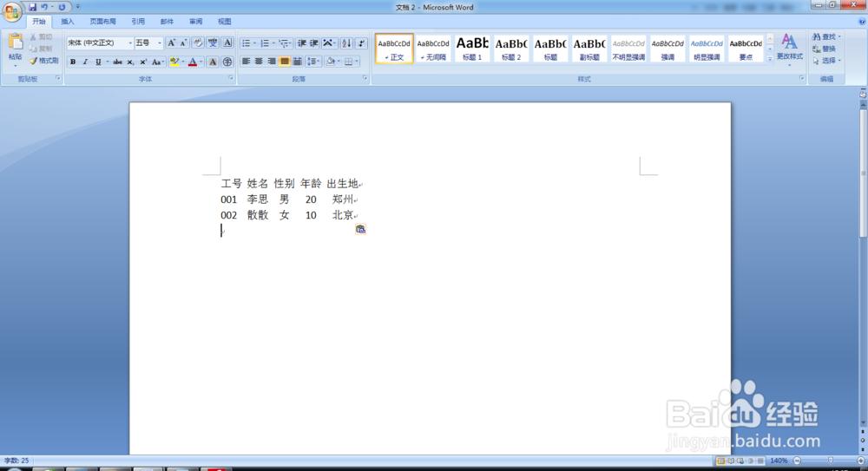Viewport: 868px width, 471px height.
Task: Decrease paragraph indent
Action: coord(302,43)
